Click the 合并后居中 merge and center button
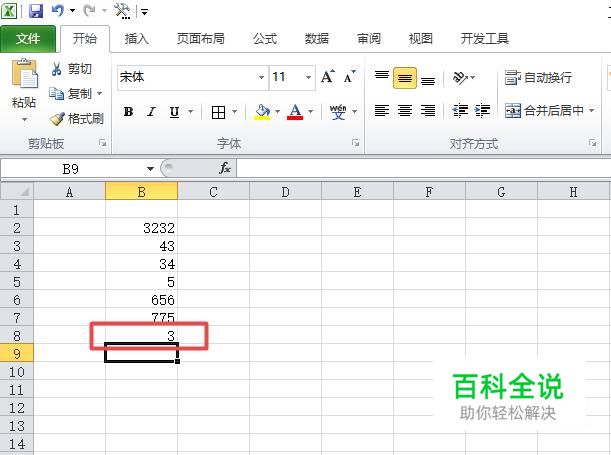 point(544,111)
